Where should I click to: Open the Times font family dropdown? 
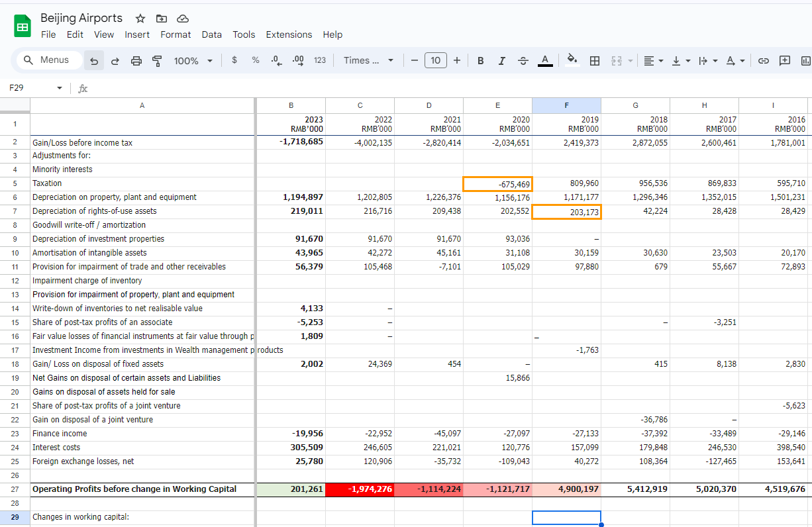tap(368, 60)
